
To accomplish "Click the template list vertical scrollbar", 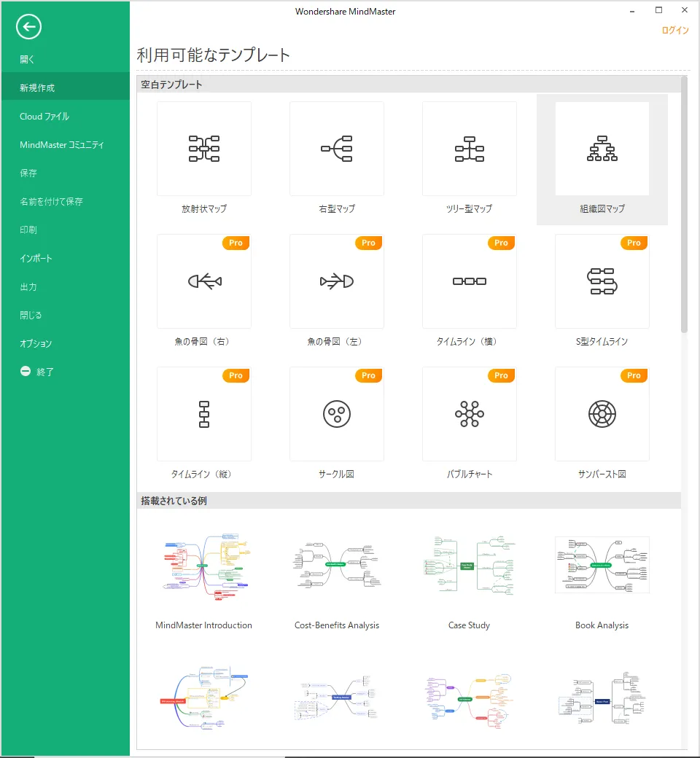I will [x=684, y=206].
